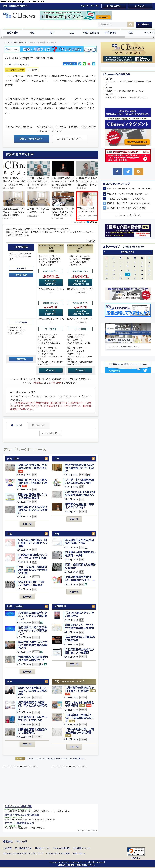
Task: Click the search magnifier icon button
Action: tap(130, 25)
